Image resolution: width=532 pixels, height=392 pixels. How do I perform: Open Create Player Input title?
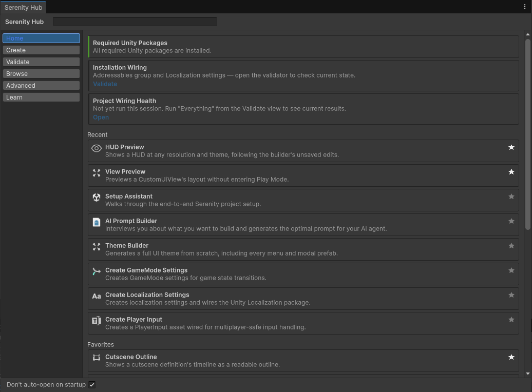click(x=134, y=320)
